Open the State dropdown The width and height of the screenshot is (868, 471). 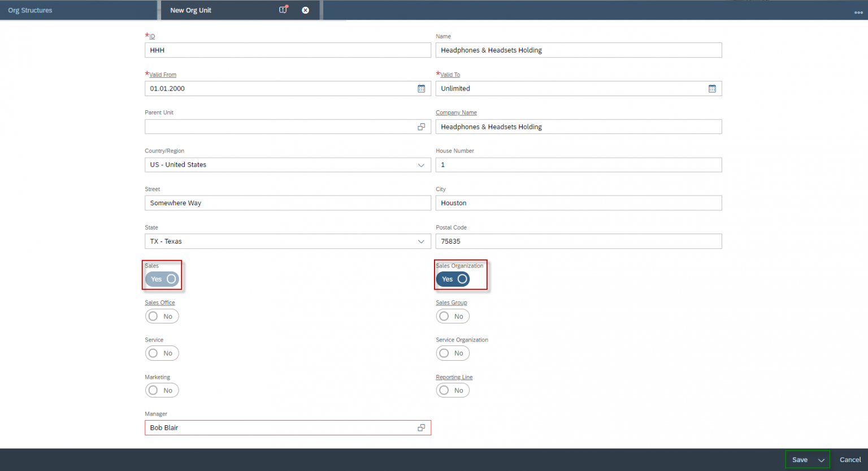point(421,241)
